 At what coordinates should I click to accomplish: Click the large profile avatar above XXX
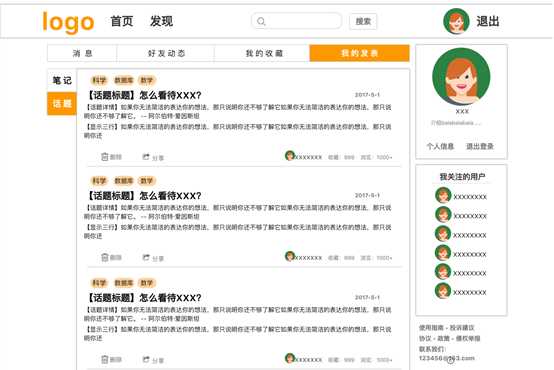(x=461, y=77)
